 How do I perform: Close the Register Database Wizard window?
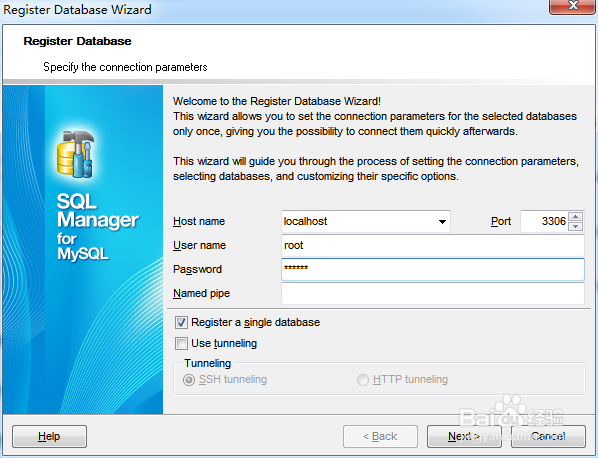(x=572, y=6)
